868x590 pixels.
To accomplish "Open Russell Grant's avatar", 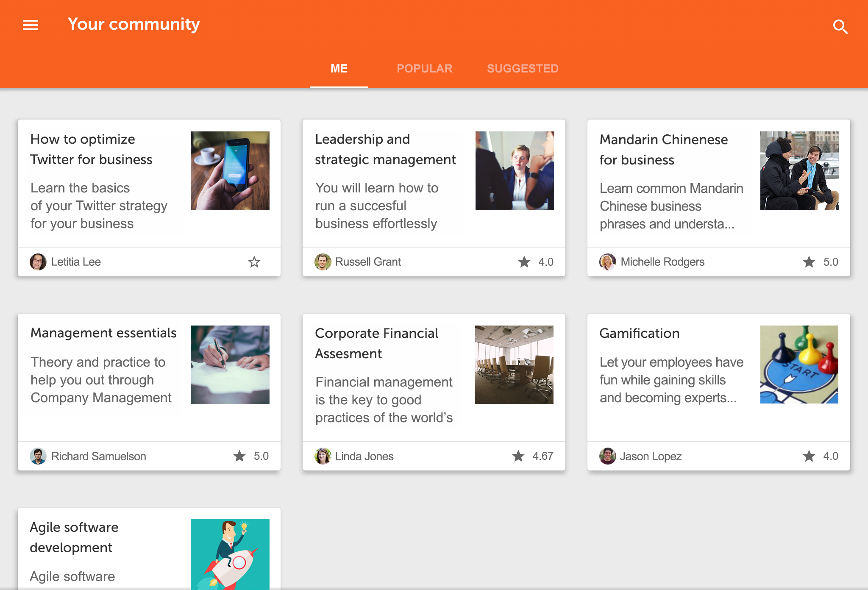I will point(323,262).
